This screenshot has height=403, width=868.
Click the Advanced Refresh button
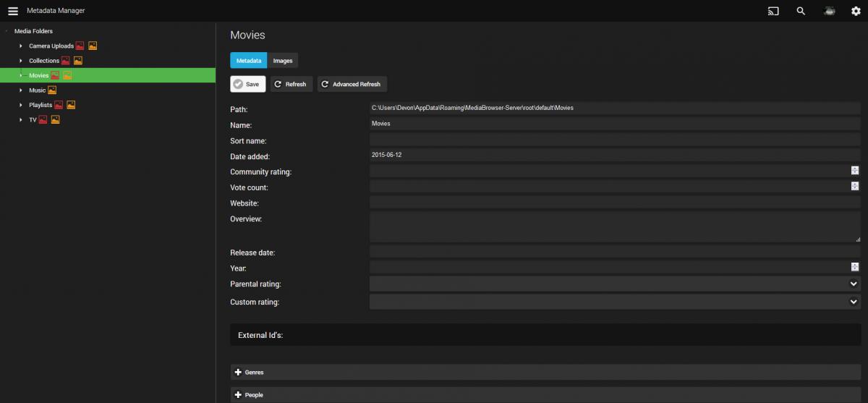pos(352,84)
